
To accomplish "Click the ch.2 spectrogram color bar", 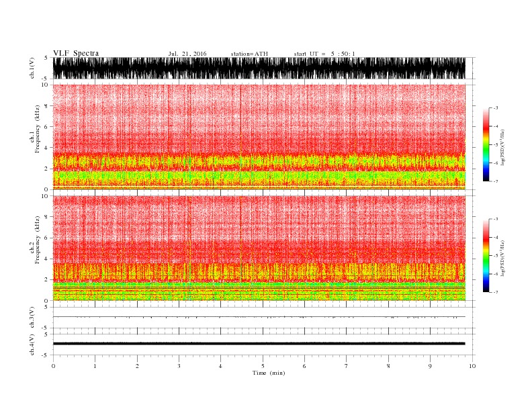I will pos(486,255).
